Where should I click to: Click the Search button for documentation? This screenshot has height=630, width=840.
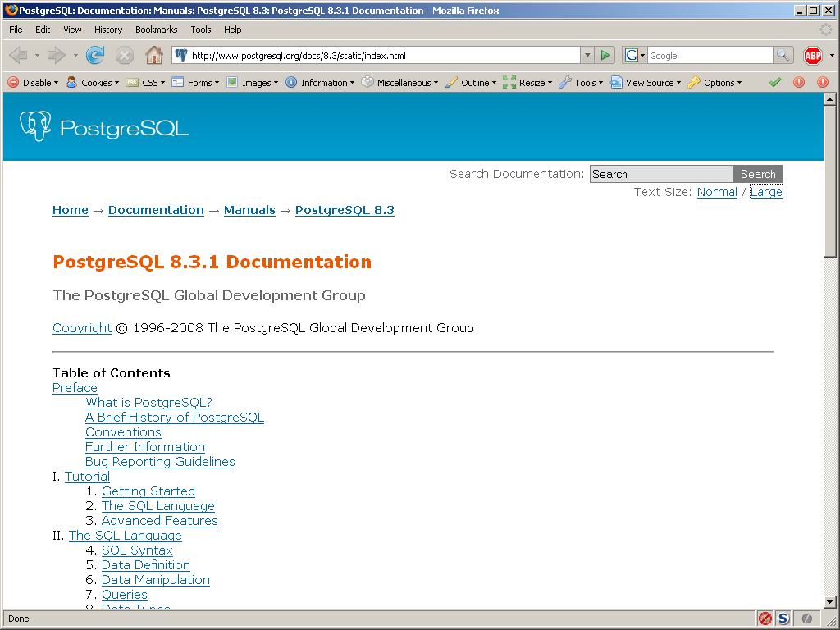pyautogui.click(x=758, y=174)
